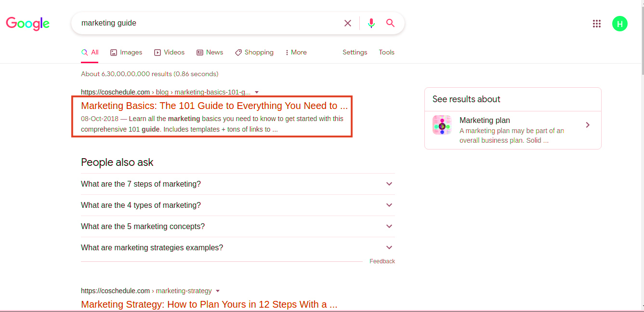Click the Feedback link under People also ask

pos(382,261)
